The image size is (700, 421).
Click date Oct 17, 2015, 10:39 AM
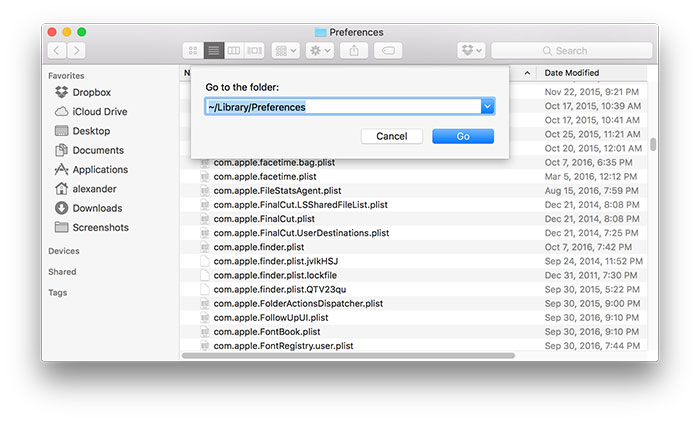(592, 106)
